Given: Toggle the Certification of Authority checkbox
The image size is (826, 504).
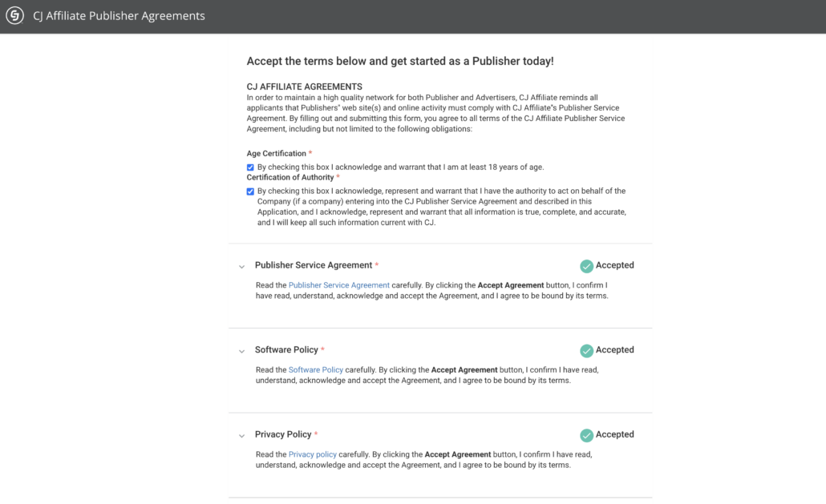Looking at the screenshot, I should pyautogui.click(x=250, y=192).
